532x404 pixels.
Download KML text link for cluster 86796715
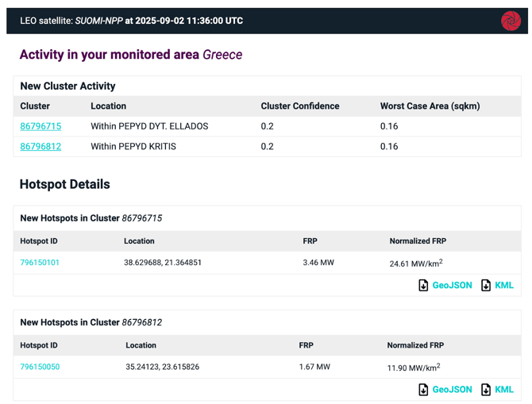point(504,285)
